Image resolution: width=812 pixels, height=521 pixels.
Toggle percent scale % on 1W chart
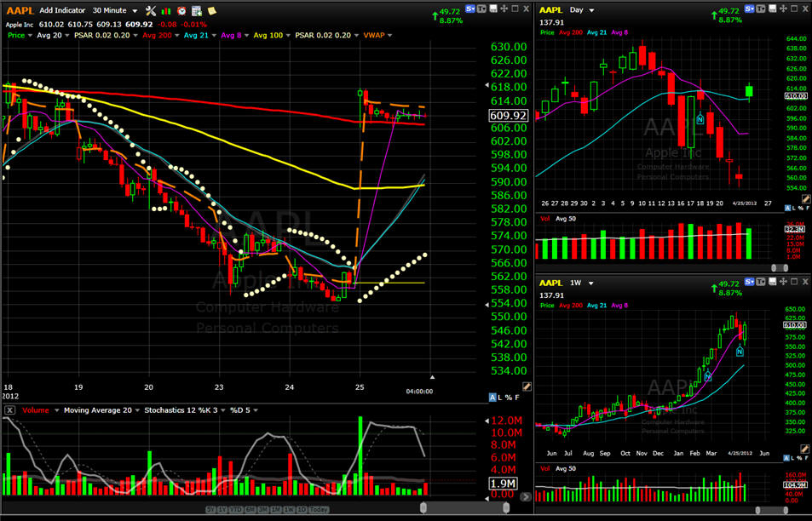801,458
